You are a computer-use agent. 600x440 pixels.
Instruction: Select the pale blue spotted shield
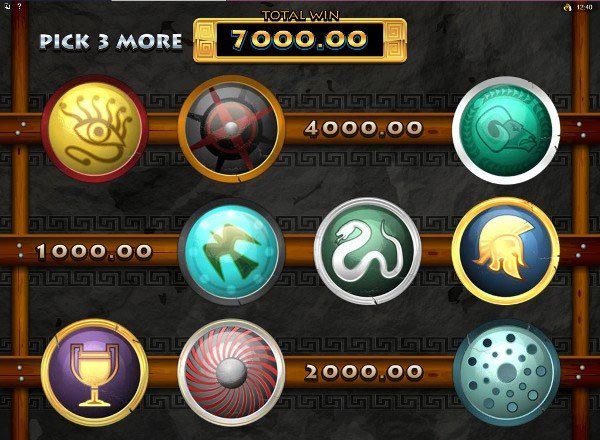[x=507, y=373]
